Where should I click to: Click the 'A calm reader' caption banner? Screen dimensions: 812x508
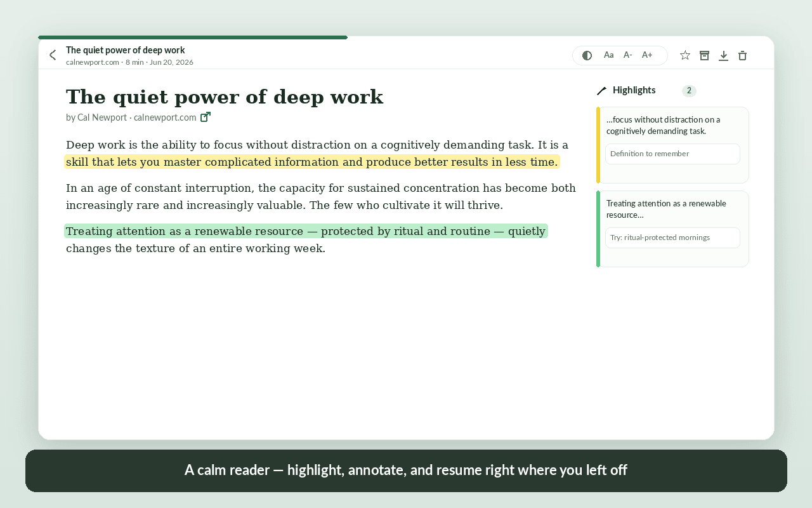point(406,471)
